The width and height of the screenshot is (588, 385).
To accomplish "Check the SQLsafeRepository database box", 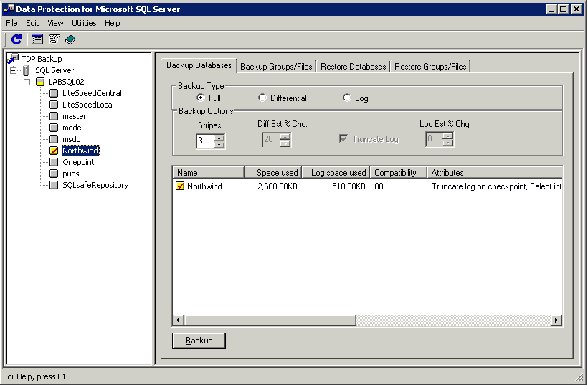I will 54,185.
